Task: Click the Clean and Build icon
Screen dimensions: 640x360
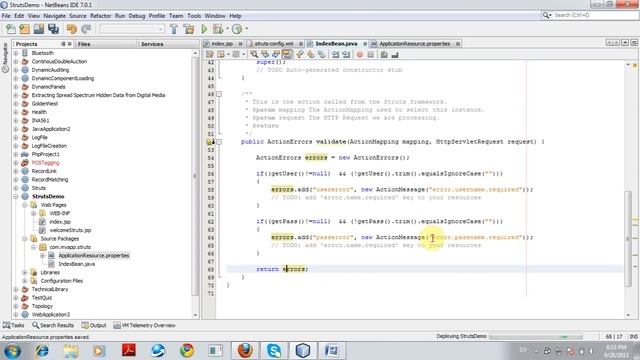Action: (x=189, y=29)
